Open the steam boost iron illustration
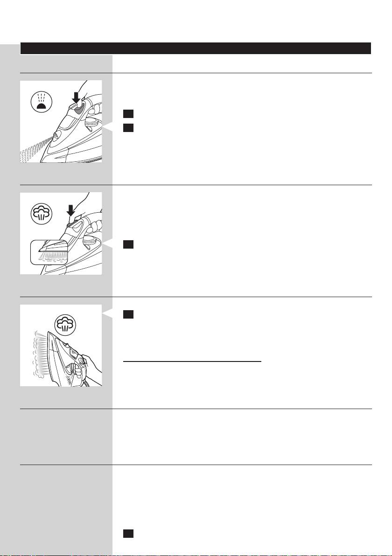The image size is (392, 556). 61,233
